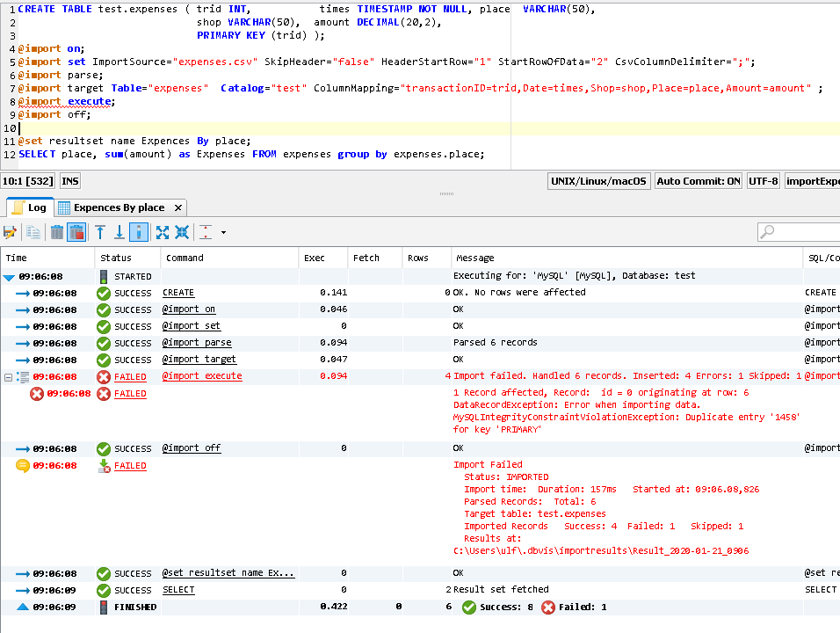The width and height of the screenshot is (840, 633).
Task: Click the search magnifier icon in filter box
Action: pyautogui.click(x=768, y=232)
